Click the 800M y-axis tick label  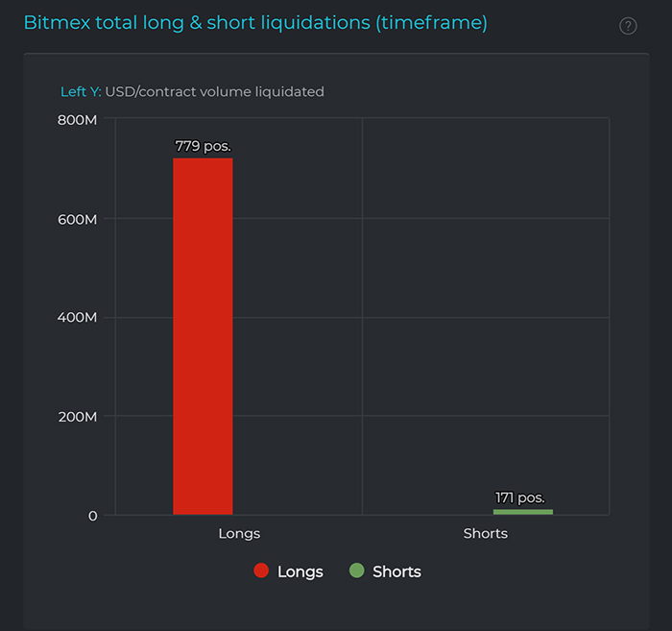[78, 120]
